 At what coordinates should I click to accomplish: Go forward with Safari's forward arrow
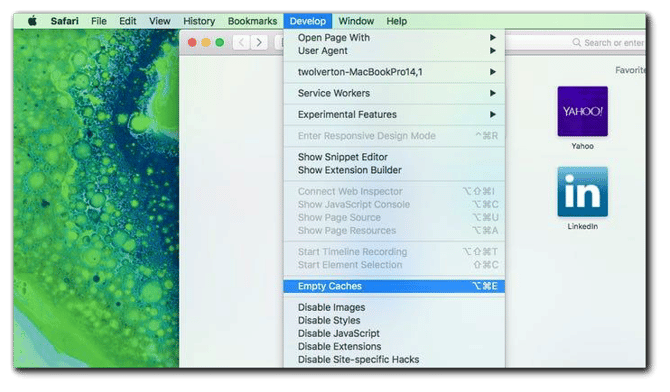click(x=259, y=42)
